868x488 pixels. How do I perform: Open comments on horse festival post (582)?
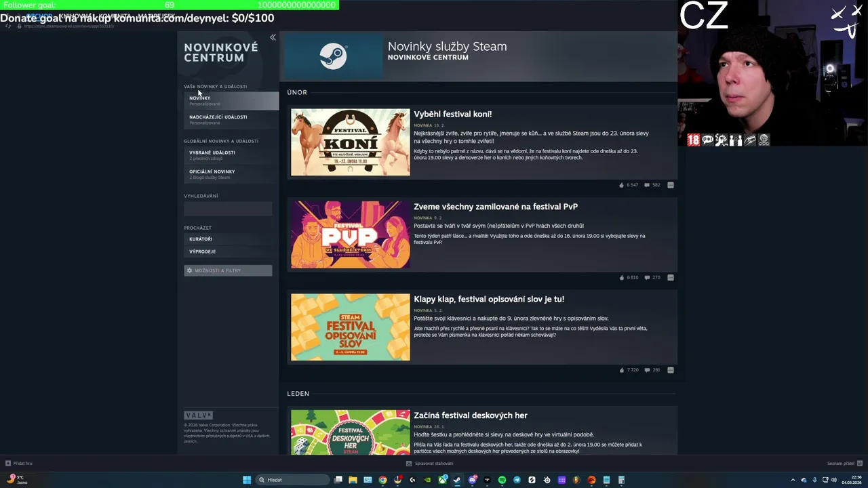pyautogui.click(x=652, y=185)
